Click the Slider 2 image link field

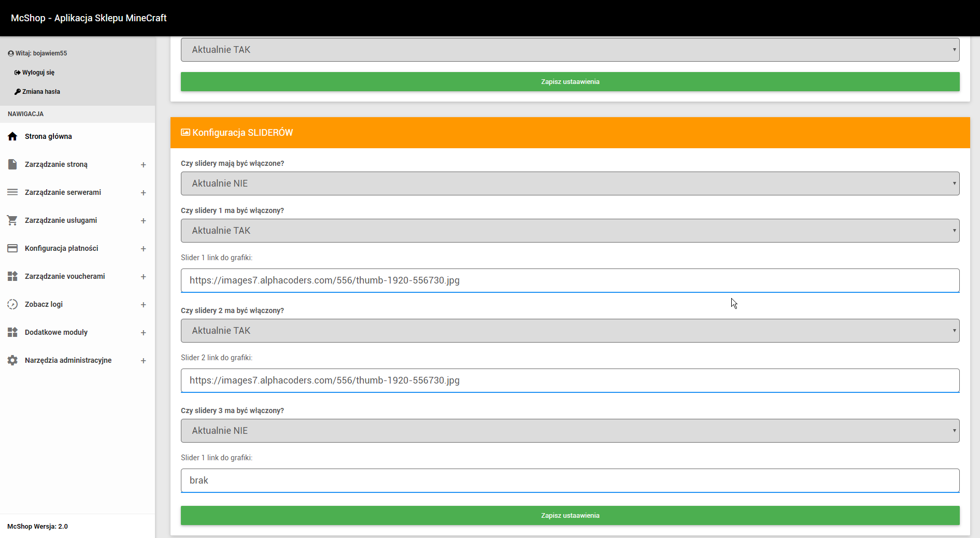click(x=570, y=380)
